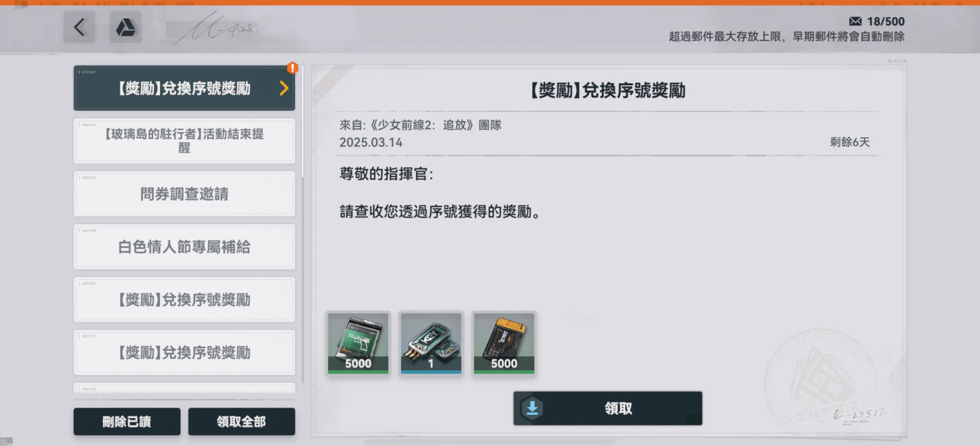Open the 白色情人節專屬補給 mail
Image resolution: width=980 pixels, height=446 pixels.
(x=184, y=247)
